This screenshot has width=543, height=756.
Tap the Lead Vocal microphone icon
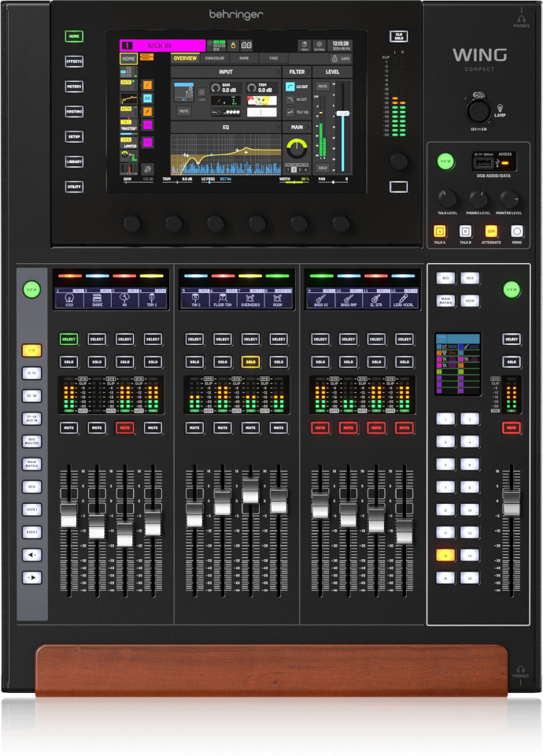[403, 298]
